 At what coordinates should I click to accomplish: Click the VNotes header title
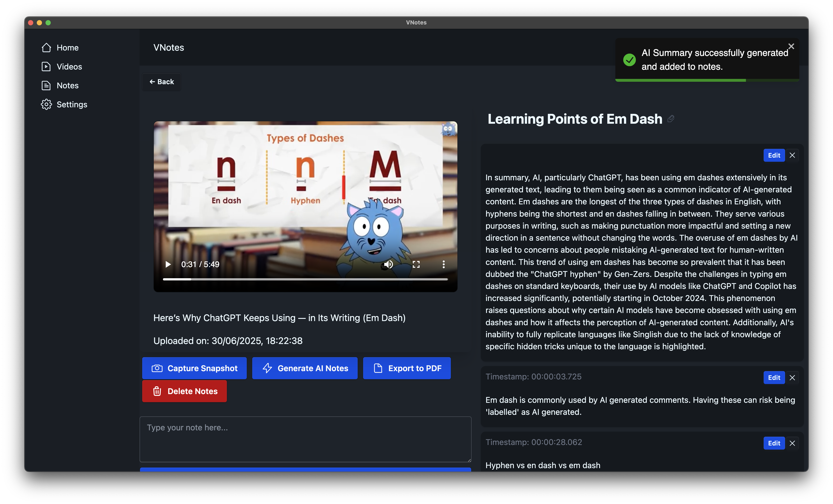pos(169,48)
